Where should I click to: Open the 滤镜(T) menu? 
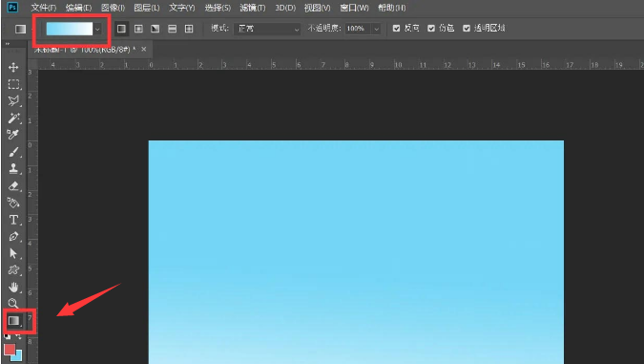coord(253,8)
